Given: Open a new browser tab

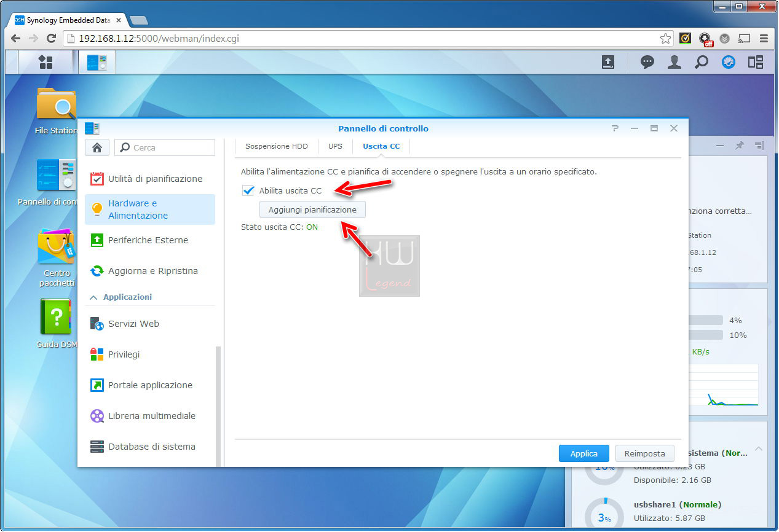Looking at the screenshot, I should coord(139,20).
